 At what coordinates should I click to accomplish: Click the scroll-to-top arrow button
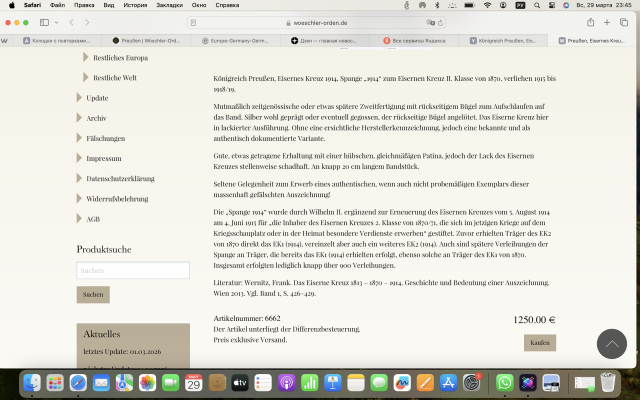click(x=611, y=343)
